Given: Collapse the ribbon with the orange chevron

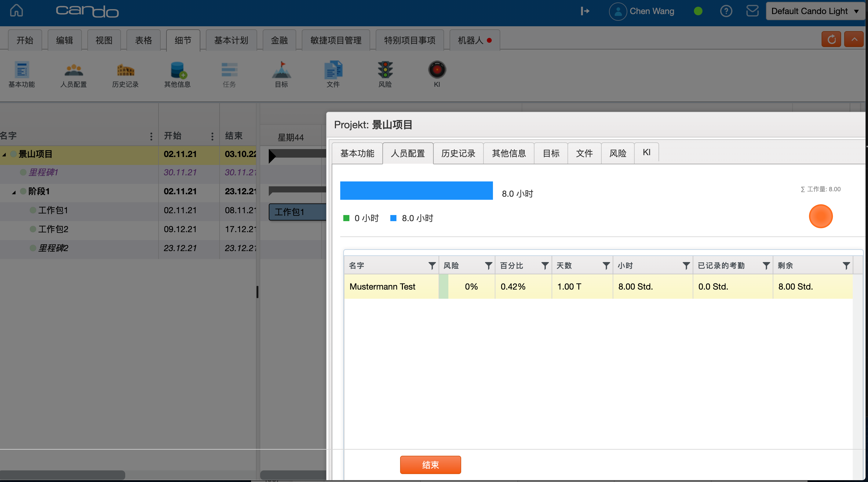Looking at the screenshot, I should [854, 39].
